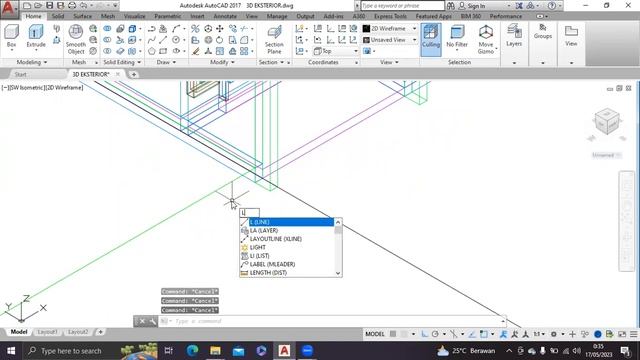Click the Smooth Object mesh tool

76,39
